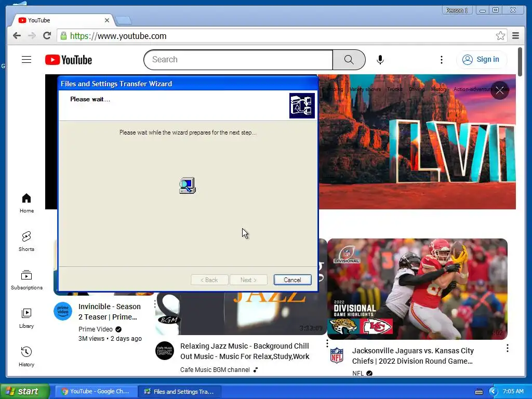Switch to Files and Settings Transfer taskbar item
Image resolution: width=532 pixels, height=399 pixels.
180,392
